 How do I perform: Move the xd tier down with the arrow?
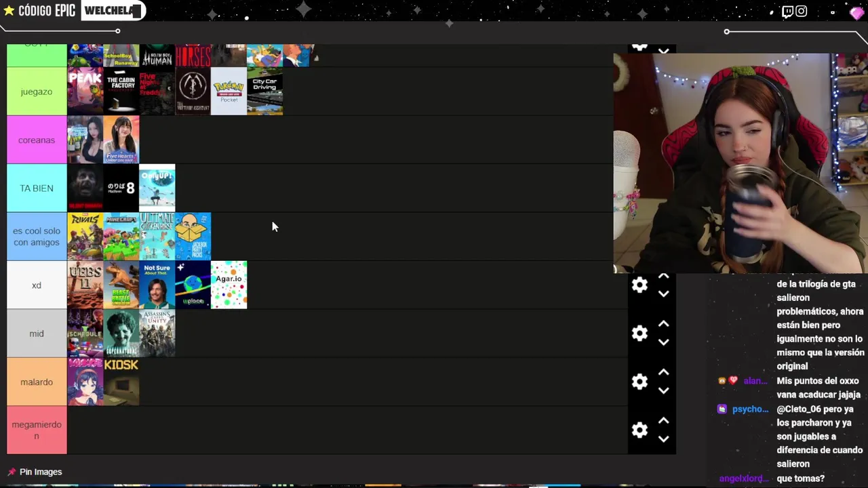pos(663,293)
